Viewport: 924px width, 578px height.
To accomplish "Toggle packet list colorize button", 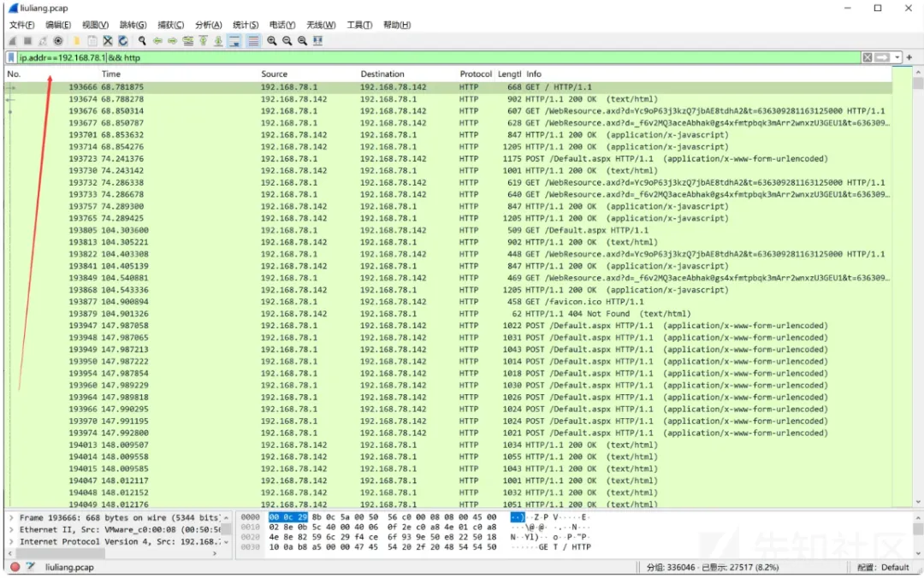I will point(253,41).
